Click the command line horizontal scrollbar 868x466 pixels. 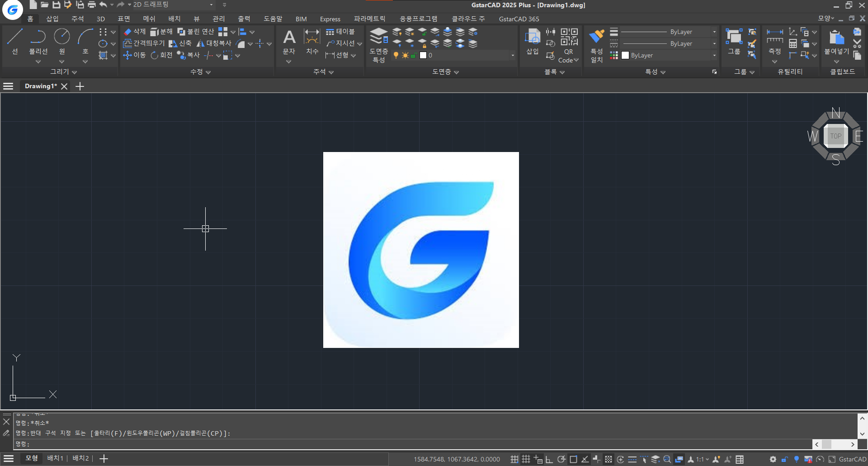(835, 444)
